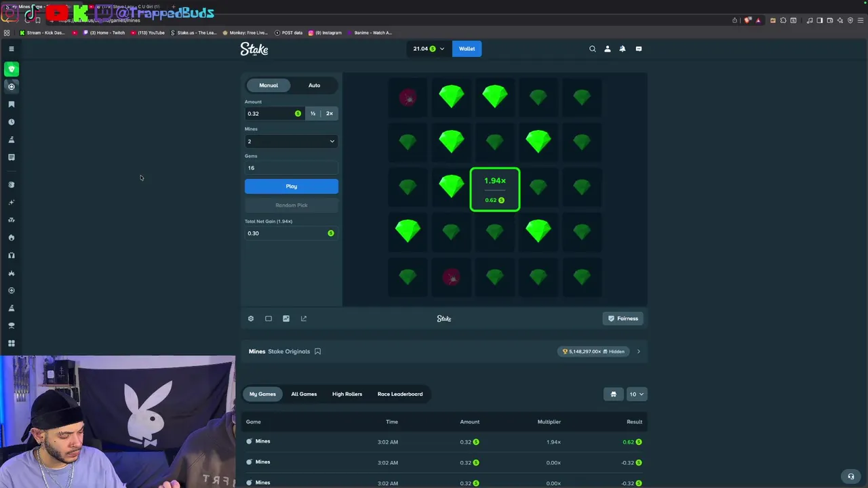
Task: Open the recent clock icon in sidebar
Action: 11,122
